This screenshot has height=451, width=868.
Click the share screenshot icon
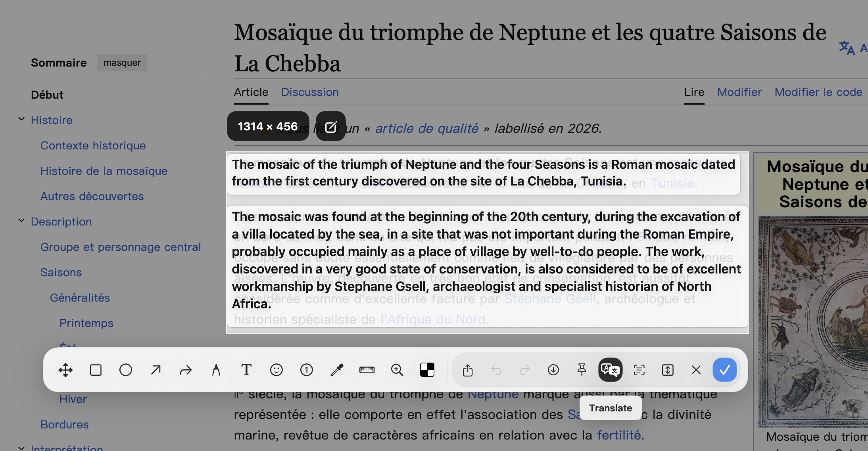(x=468, y=370)
